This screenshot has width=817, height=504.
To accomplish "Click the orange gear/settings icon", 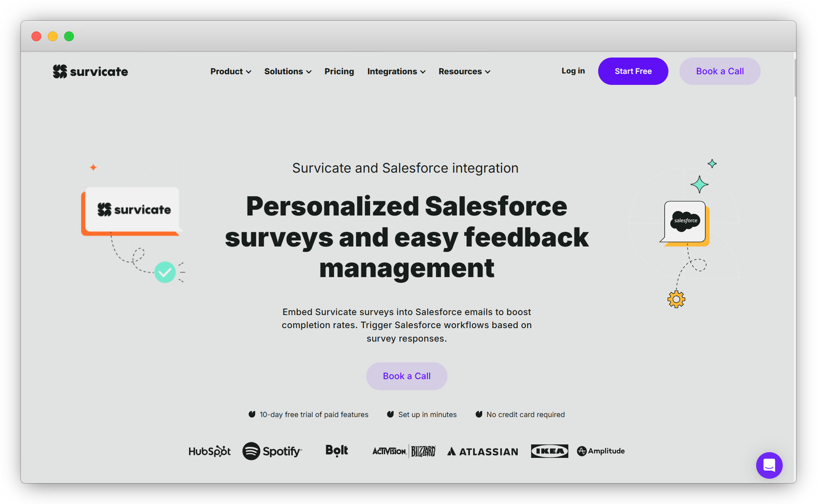I will click(x=676, y=299).
